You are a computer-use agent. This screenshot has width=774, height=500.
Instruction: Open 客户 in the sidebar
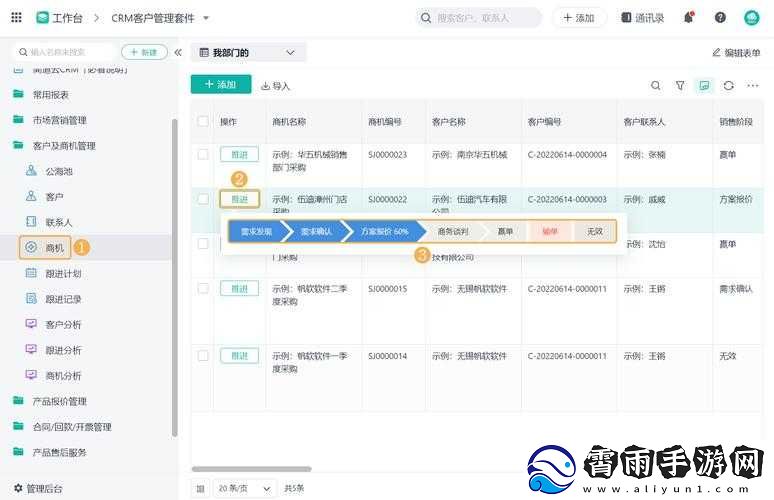[54, 197]
